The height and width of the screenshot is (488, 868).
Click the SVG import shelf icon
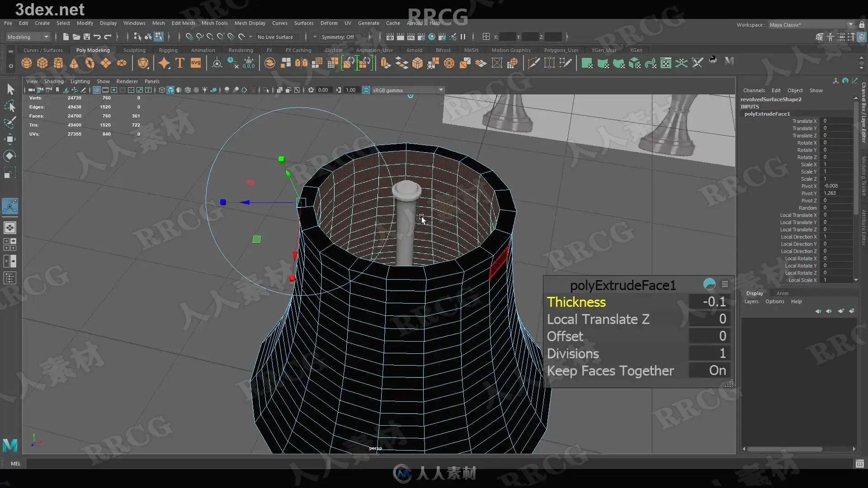pyautogui.click(x=196, y=63)
